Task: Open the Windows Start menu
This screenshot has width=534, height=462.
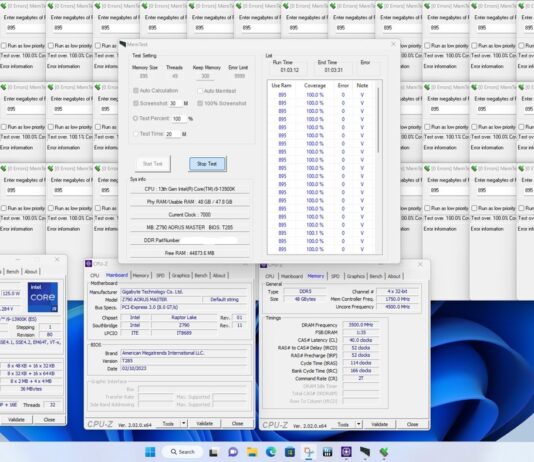Action: (150, 452)
